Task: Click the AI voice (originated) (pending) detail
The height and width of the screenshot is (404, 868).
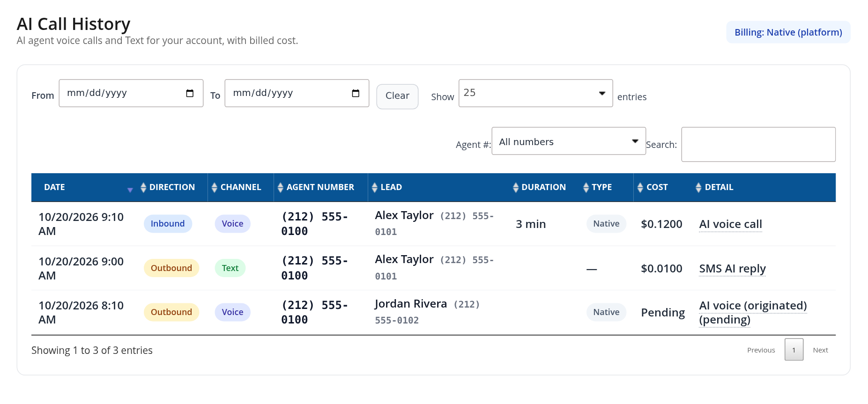Action: coord(753,313)
